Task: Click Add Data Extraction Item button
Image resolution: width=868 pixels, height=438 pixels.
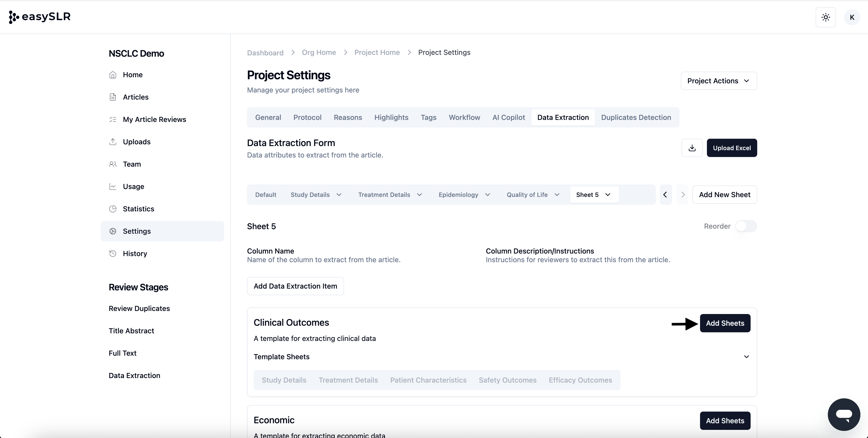Action: (295, 286)
